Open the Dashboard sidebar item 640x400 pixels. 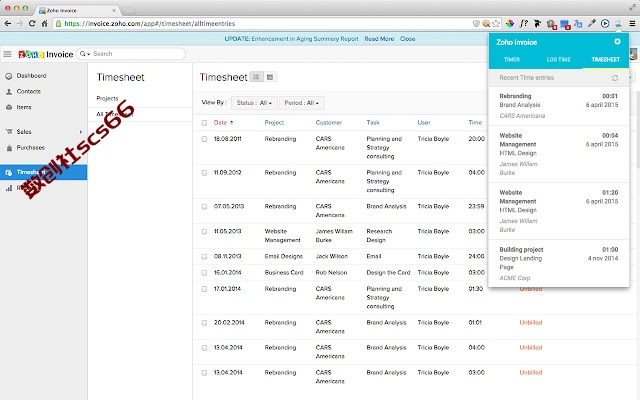click(31, 76)
